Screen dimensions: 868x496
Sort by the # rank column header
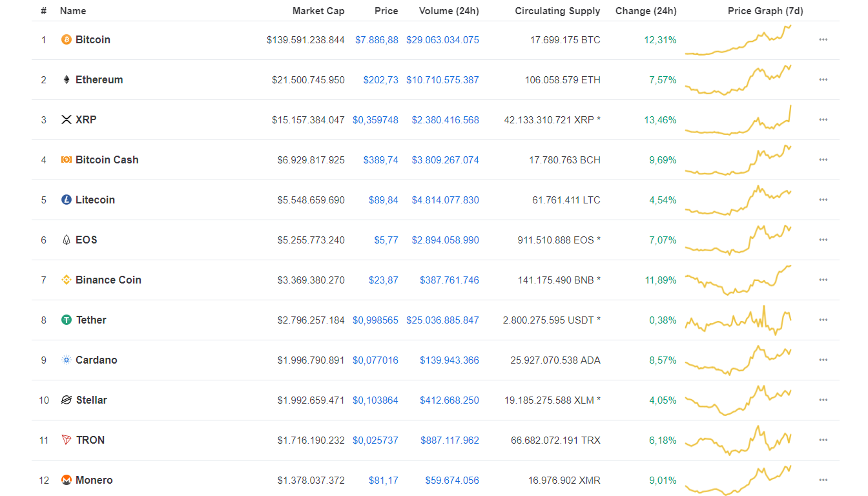click(43, 11)
